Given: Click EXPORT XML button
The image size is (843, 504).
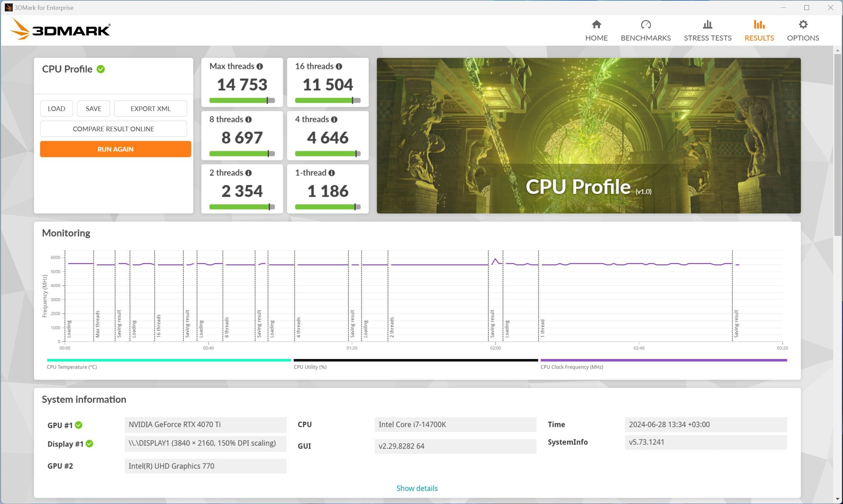Looking at the screenshot, I should click(150, 109).
